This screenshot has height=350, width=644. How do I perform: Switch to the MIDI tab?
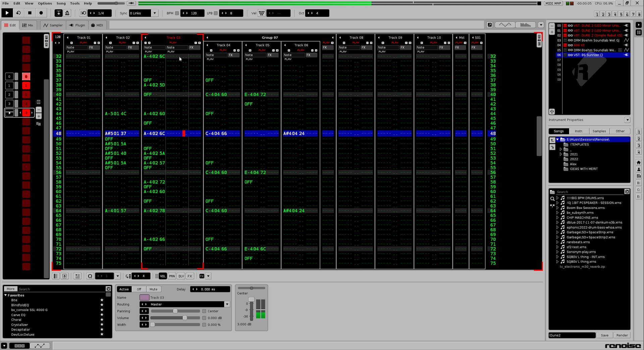[97, 25]
